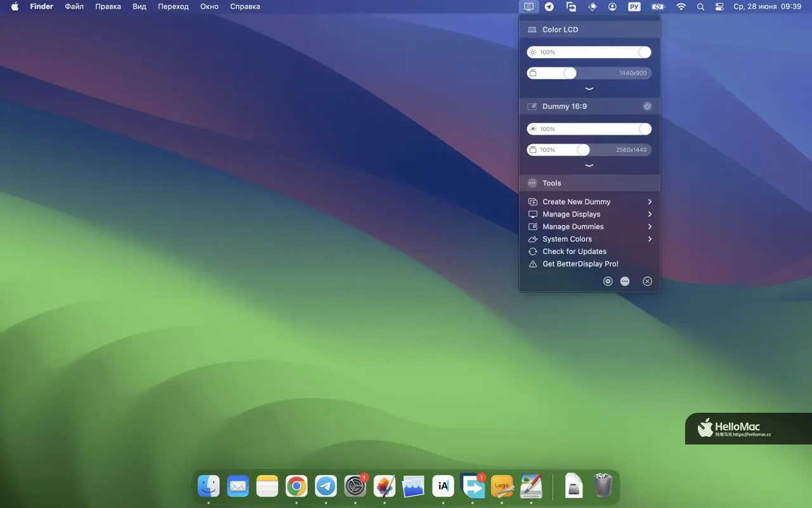812x508 pixels.
Task: Adjust Dummy 16:9 resolution slider 2560x1440
Action: point(589,150)
